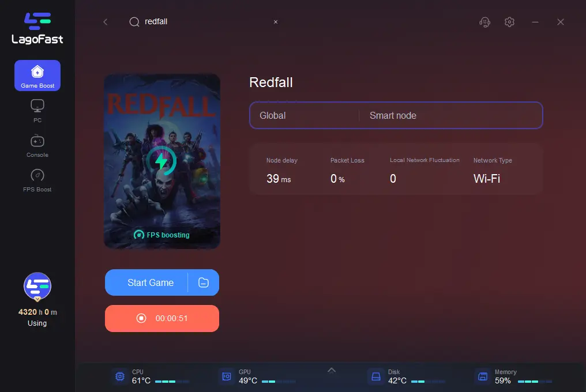Image resolution: width=586 pixels, height=392 pixels.
Task: Open the Console sidebar tab
Action: click(x=37, y=146)
